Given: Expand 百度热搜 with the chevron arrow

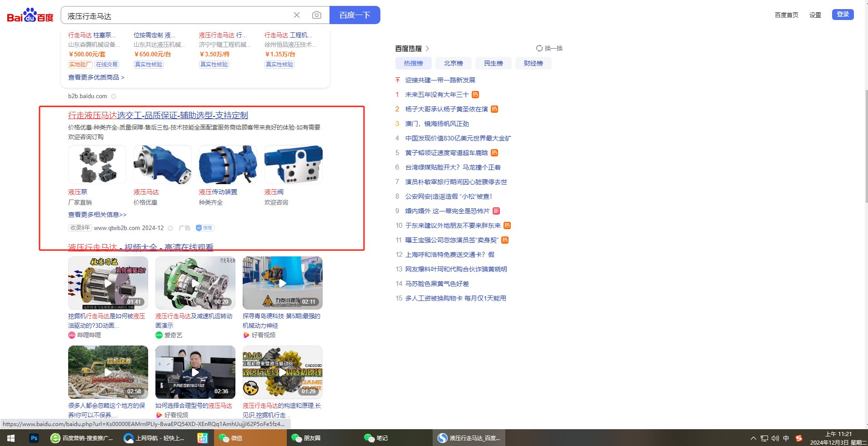Looking at the screenshot, I should 428,49.
